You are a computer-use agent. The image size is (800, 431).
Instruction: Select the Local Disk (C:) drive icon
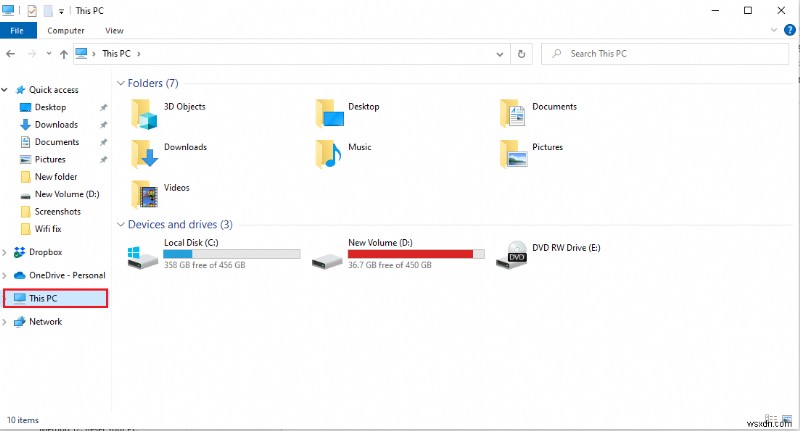pyautogui.click(x=142, y=258)
